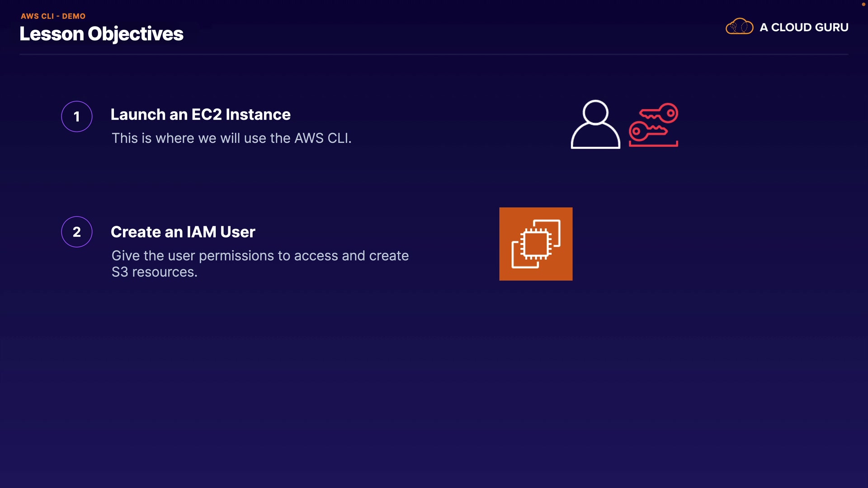Click the A Cloud Guru cloud logo icon
This screenshot has width=868, height=488.
739,27
